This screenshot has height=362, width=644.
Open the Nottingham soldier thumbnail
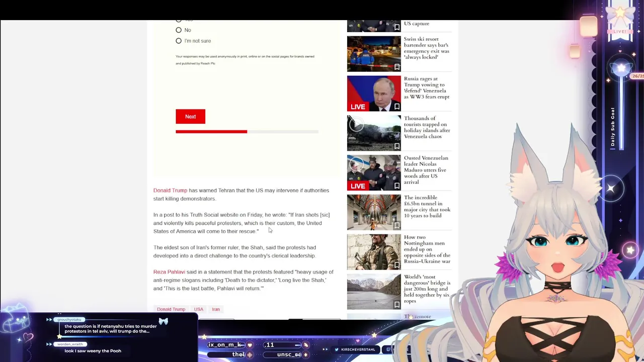click(374, 252)
